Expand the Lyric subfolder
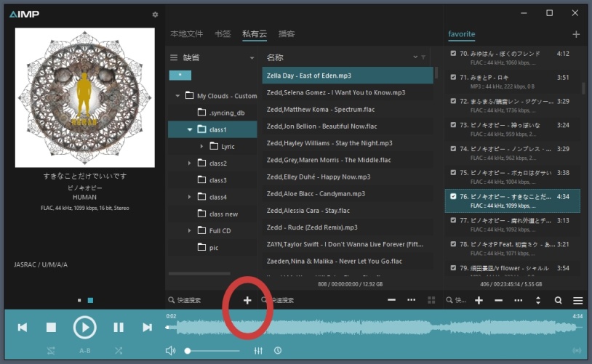The image size is (592, 364). 201,146
